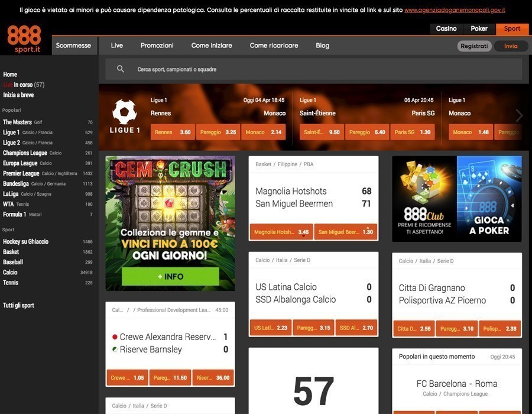
Task: Bet on US Latina at 2.23
Action: (270, 328)
